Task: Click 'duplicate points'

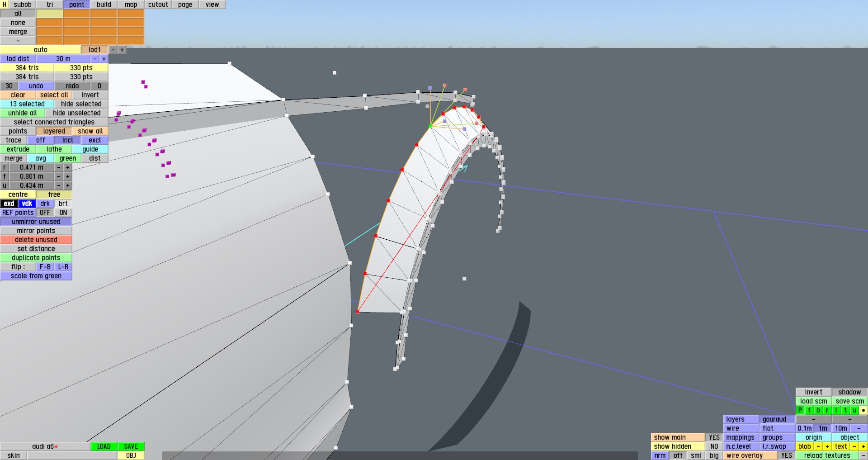Action: 36,258
